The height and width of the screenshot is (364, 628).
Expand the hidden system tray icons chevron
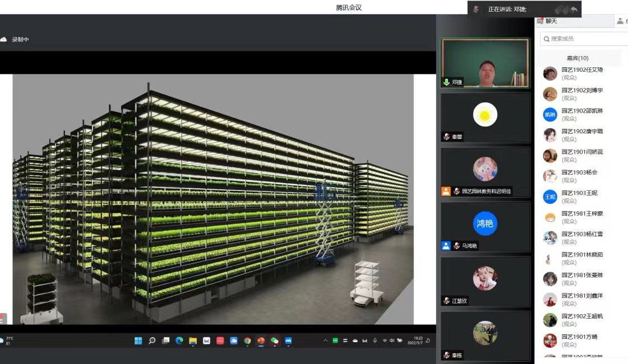click(x=325, y=340)
